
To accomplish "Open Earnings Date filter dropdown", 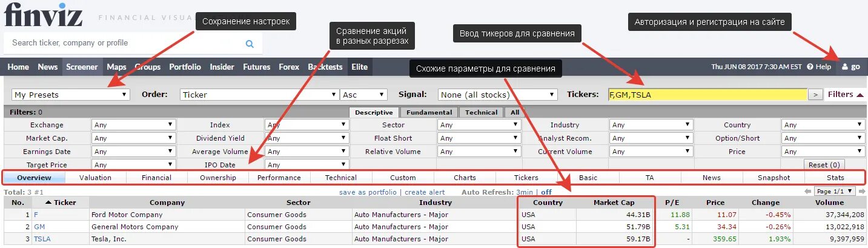I will tap(134, 152).
